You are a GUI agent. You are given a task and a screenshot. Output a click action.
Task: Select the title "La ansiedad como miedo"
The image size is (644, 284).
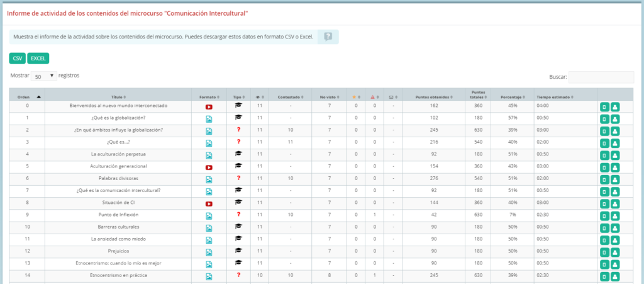coord(119,239)
